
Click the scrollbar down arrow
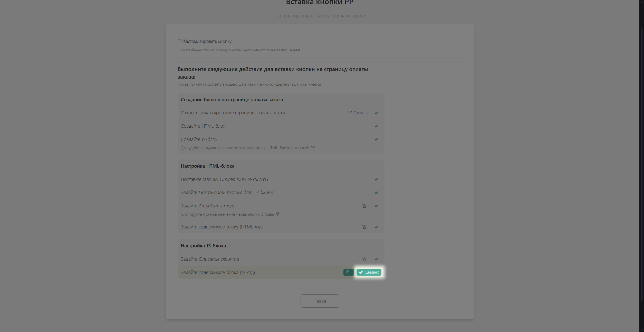tap(641, 330)
